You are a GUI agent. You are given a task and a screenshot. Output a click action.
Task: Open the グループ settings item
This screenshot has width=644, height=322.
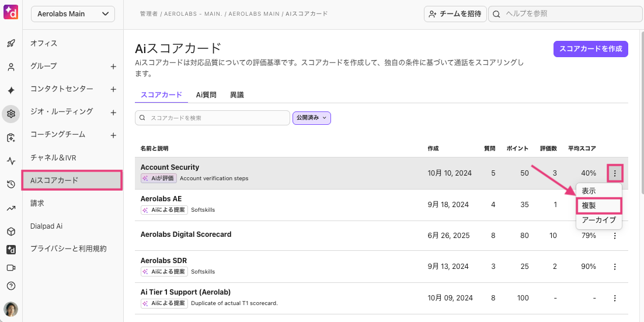(44, 66)
